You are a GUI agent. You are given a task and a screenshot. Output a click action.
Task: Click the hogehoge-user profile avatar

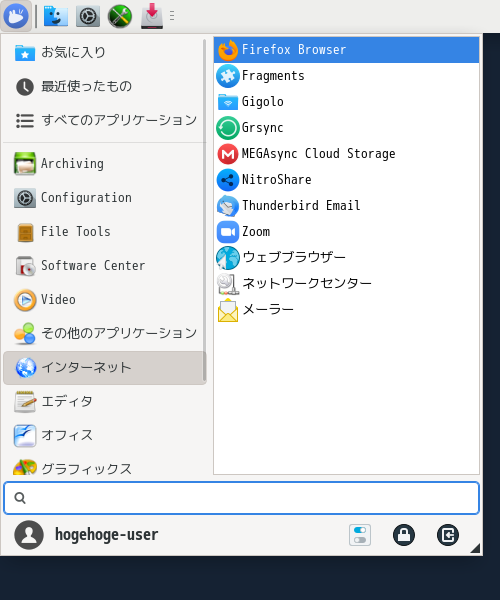pos(29,535)
